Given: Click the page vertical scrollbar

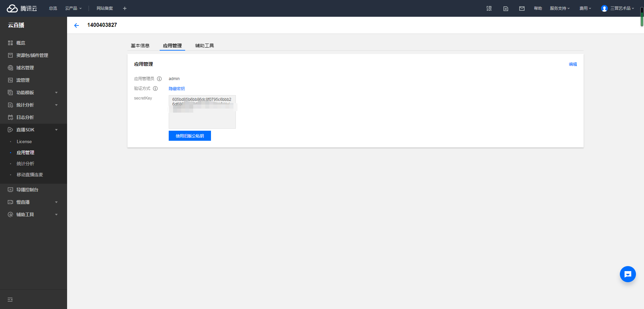Looking at the screenshot, I should [642, 17].
